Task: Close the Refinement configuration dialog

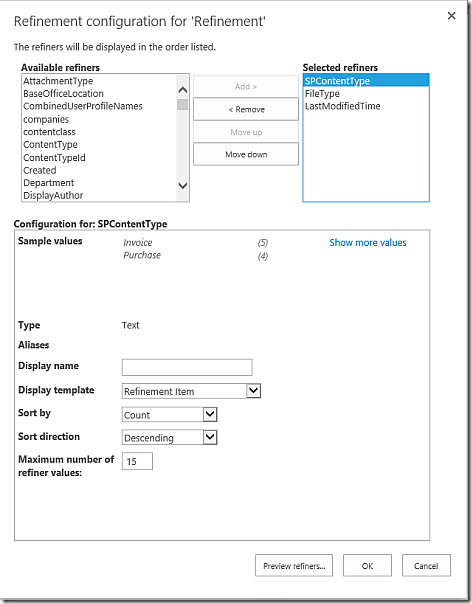Action: click(451, 16)
